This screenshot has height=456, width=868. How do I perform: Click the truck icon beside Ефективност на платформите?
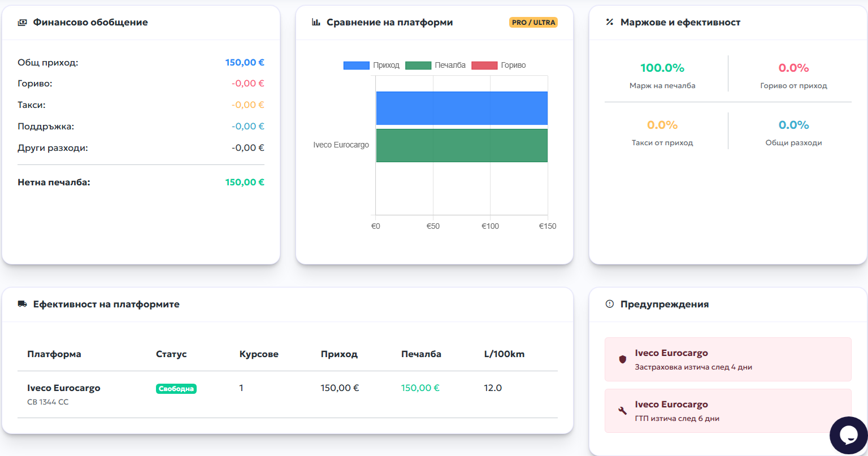point(22,304)
